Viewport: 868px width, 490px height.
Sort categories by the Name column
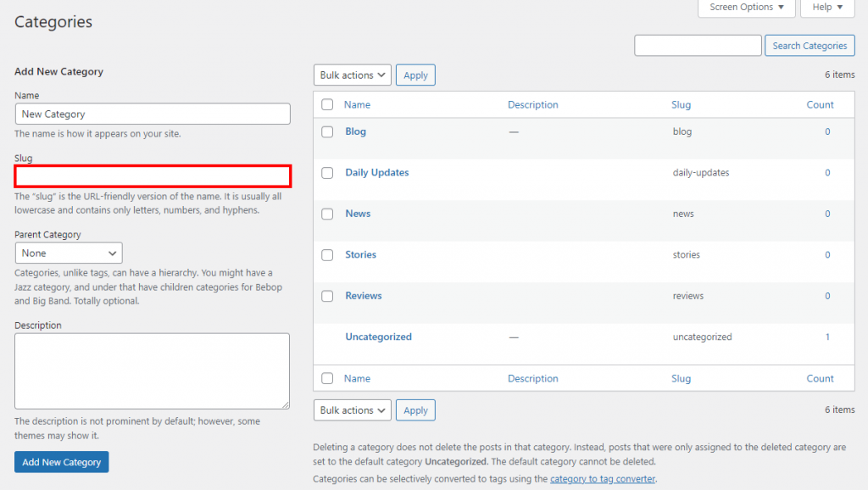[x=358, y=103]
